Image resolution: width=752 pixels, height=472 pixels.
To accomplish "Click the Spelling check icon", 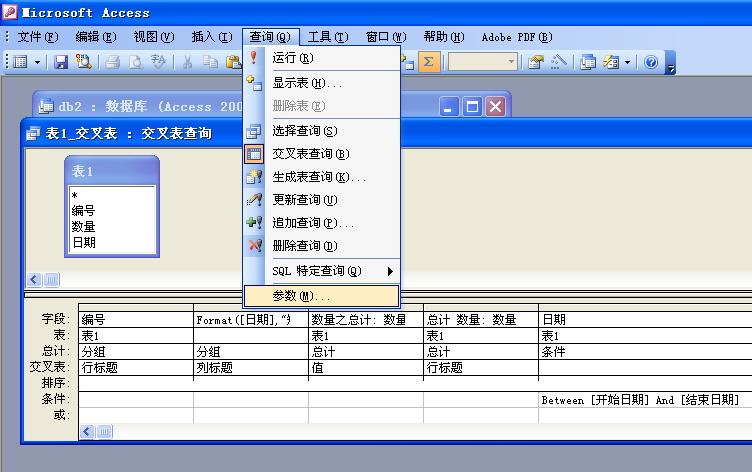I will pyautogui.click(x=158, y=62).
